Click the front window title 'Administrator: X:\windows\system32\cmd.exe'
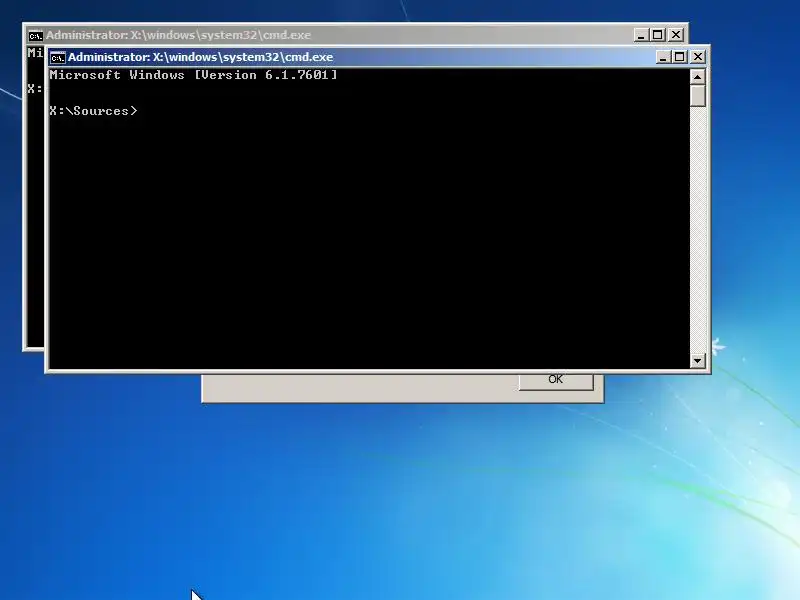Viewport: 800px width, 600px height. click(x=201, y=57)
